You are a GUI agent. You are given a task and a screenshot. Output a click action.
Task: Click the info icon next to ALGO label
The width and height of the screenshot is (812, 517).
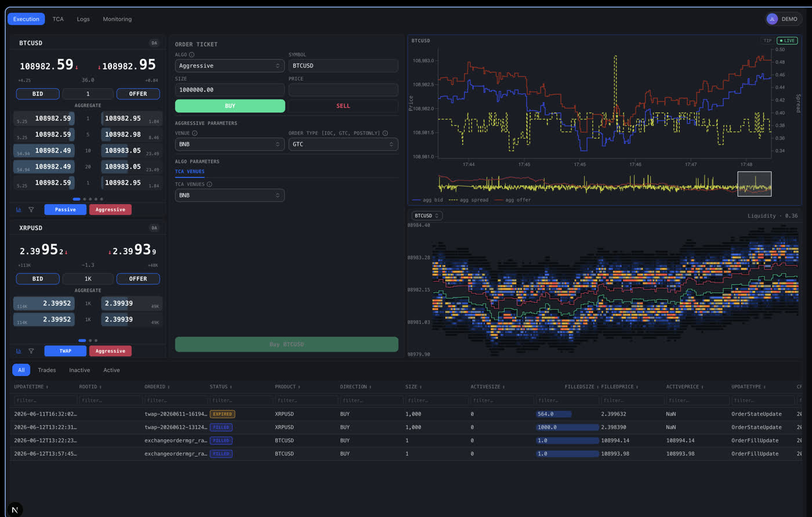pyautogui.click(x=192, y=55)
